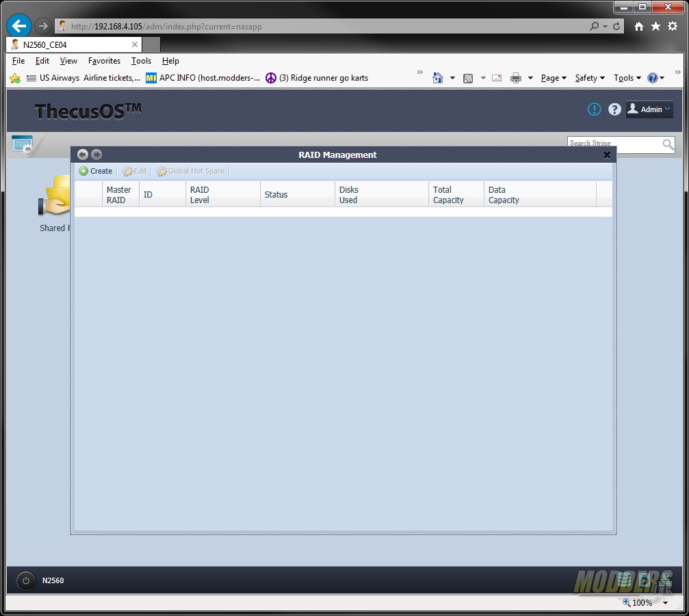Open the Favorites star icon at top right
This screenshot has height=616, width=689.
click(x=655, y=27)
